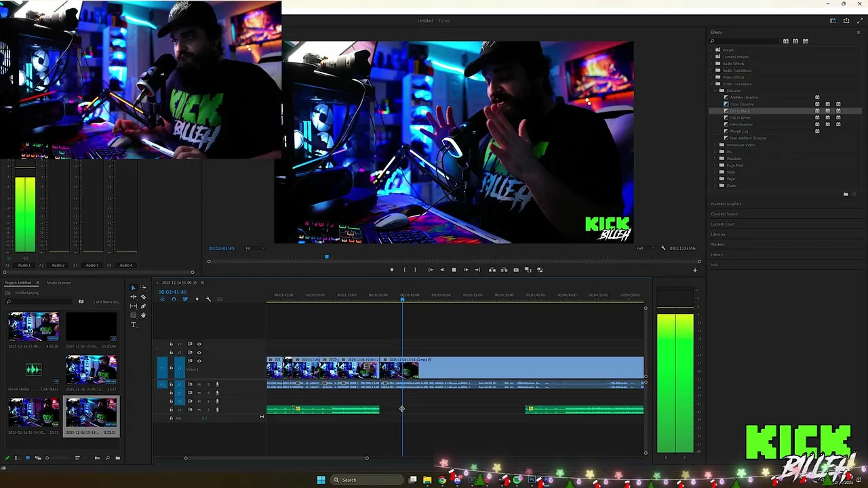Click in the Effects panel search field

click(744, 41)
